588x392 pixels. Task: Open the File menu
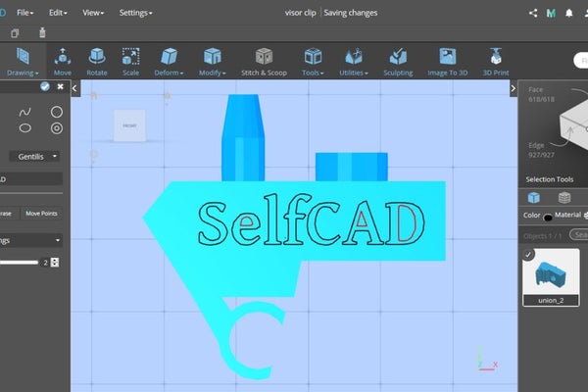tap(25, 13)
